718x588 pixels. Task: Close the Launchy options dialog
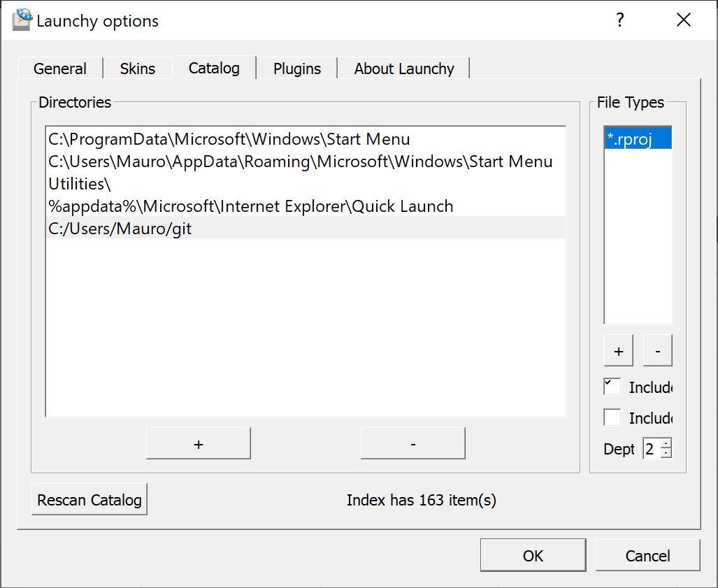coord(684,20)
